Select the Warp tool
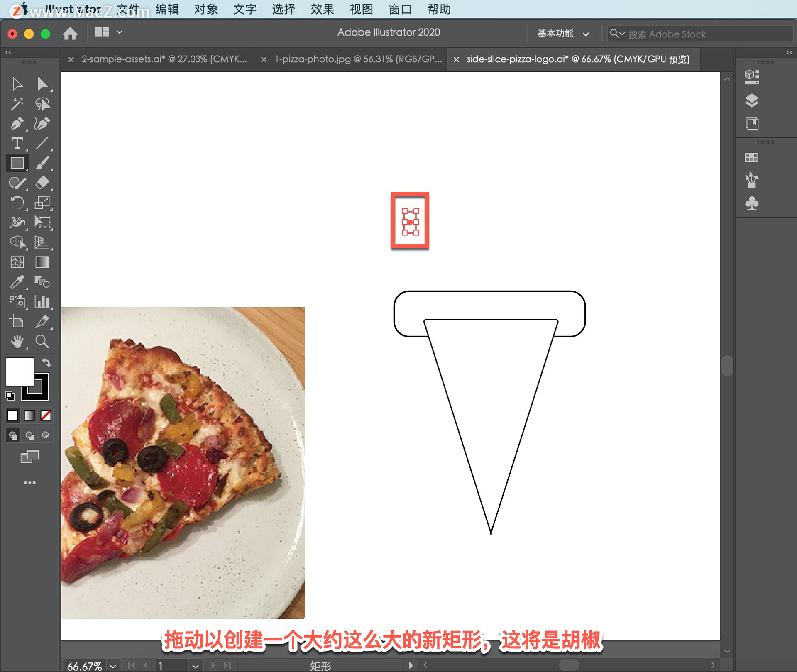 point(17,222)
